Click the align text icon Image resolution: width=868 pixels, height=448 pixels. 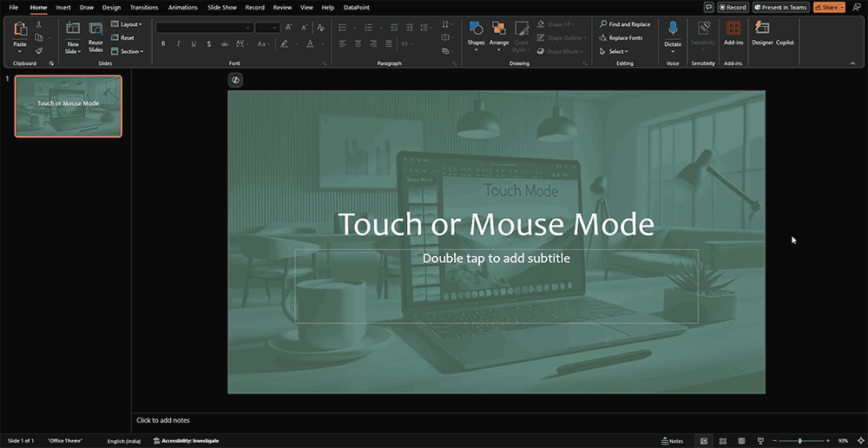[447, 37]
